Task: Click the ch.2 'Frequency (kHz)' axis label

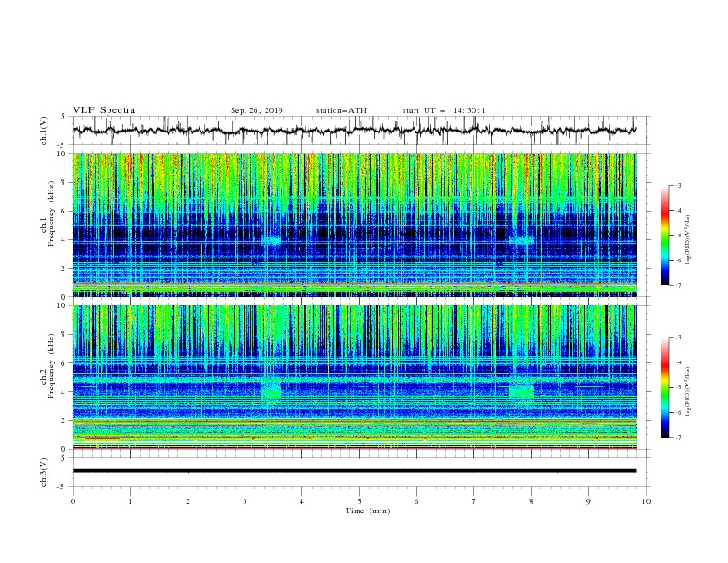Action: pyautogui.click(x=51, y=365)
